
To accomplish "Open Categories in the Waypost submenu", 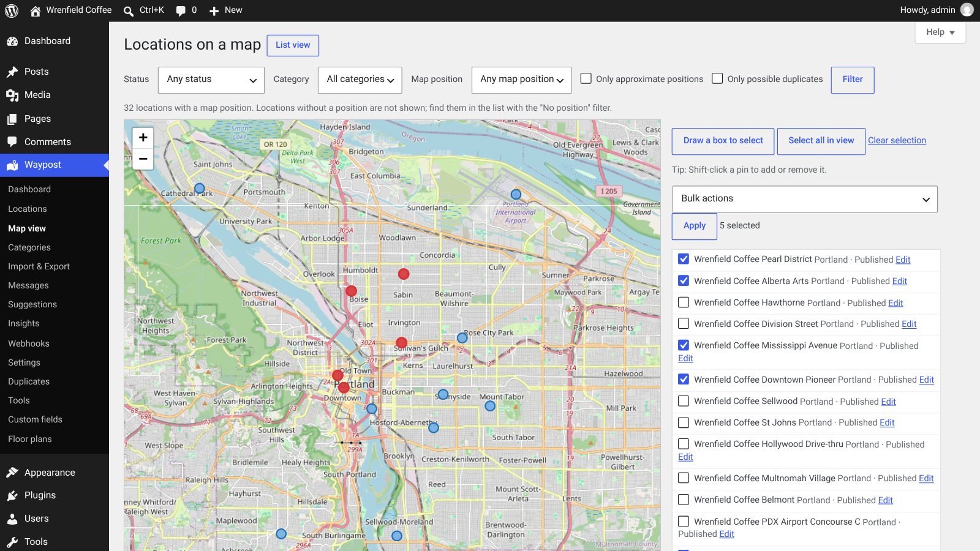I will click(x=29, y=247).
